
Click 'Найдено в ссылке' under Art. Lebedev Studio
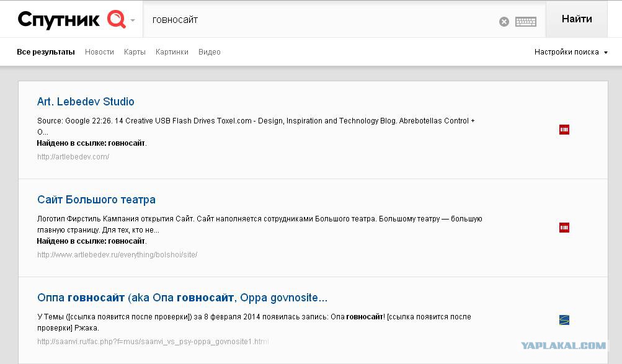click(92, 143)
